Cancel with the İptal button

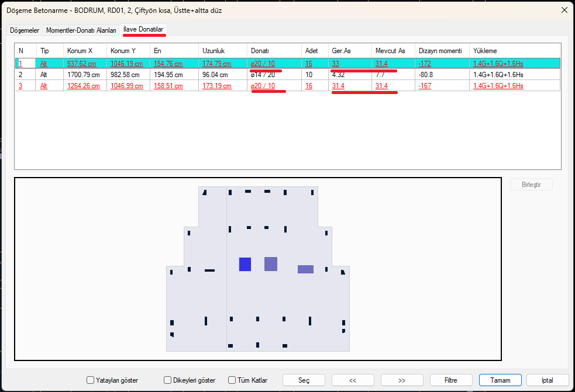click(x=547, y=380)
